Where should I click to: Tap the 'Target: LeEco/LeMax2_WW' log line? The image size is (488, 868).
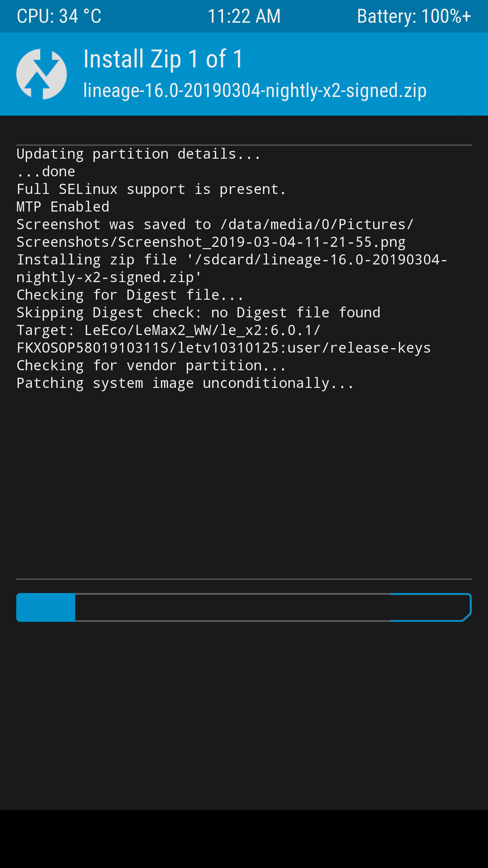pyautogui.click(x=224, y=339)
